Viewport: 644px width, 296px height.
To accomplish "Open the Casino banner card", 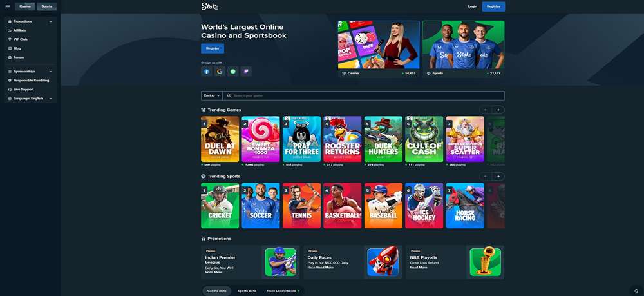I will [x=379, y=49].
